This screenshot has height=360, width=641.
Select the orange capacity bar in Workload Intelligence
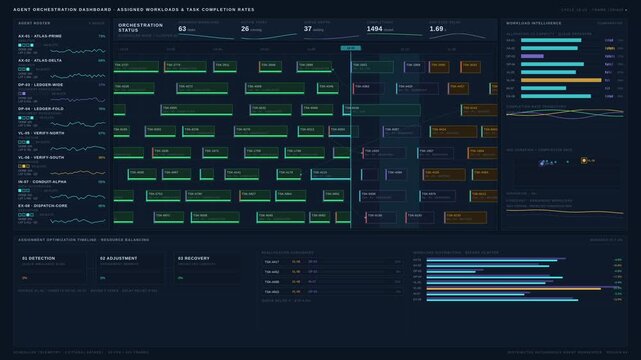561,80
